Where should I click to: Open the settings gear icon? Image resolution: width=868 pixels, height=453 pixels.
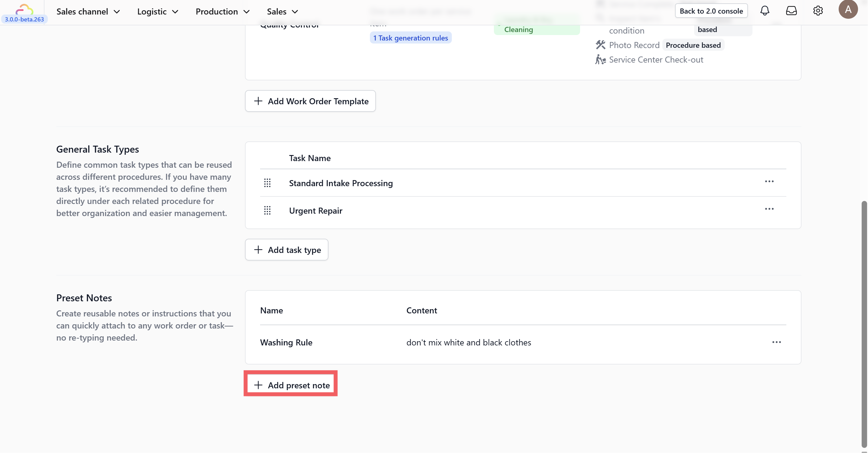(x=818, y=11)
